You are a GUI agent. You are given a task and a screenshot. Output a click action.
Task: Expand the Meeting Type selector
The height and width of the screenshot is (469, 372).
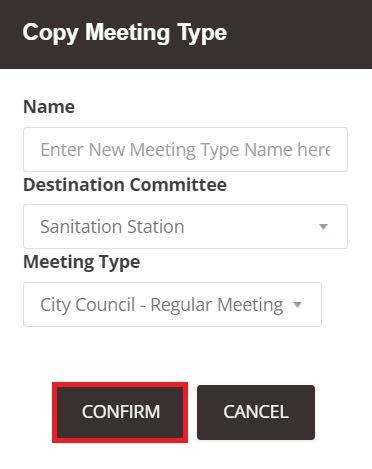[x=172, y=304]
